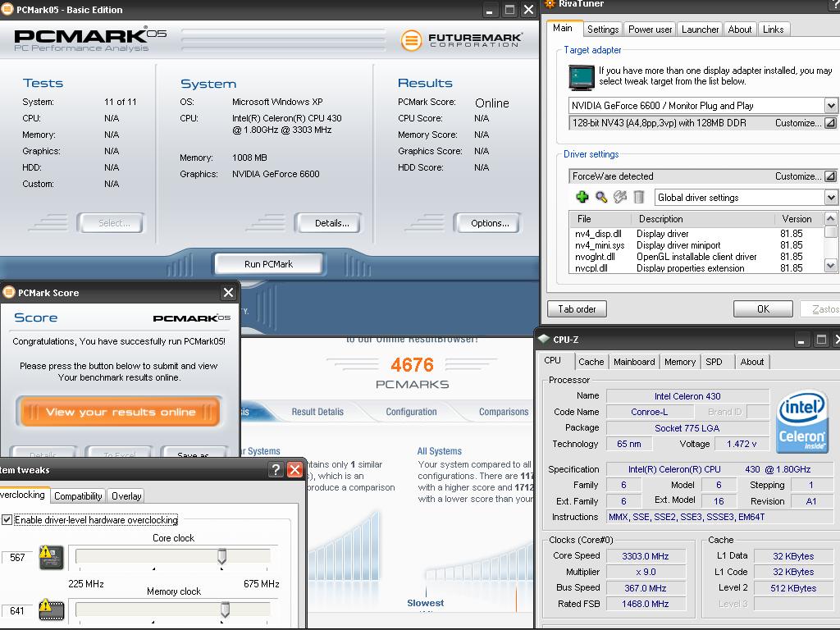
Task: Click the green plus add driver icon
Action: [582, 197]
